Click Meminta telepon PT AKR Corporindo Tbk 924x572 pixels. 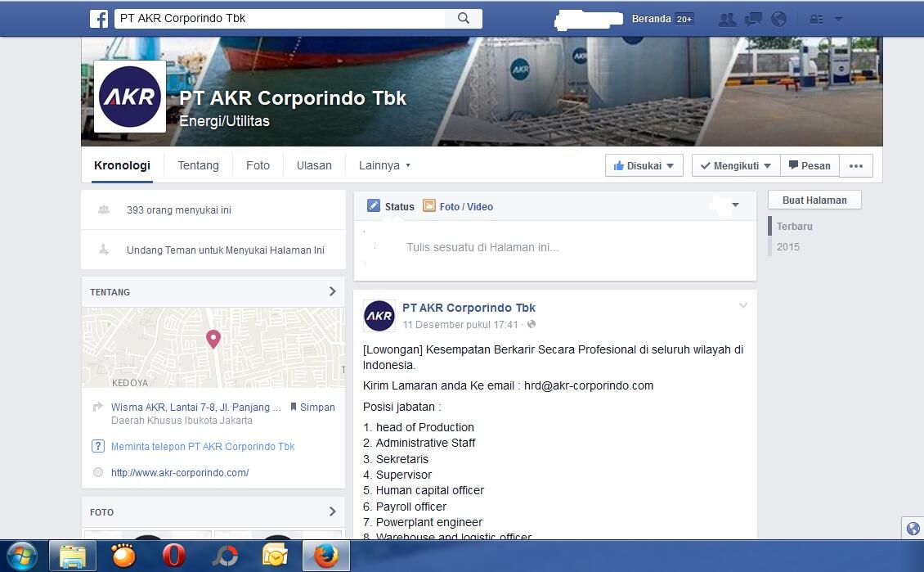[203, 447]
